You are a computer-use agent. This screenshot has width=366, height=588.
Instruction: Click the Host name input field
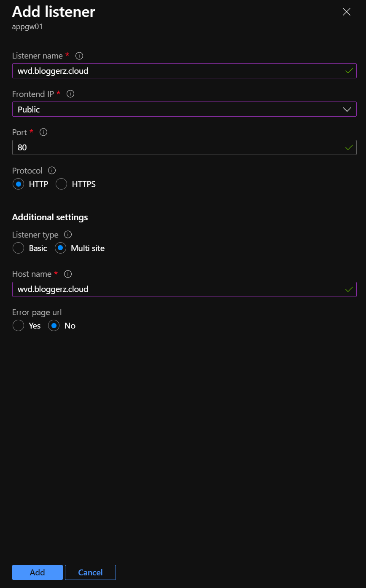pos(184,289)
